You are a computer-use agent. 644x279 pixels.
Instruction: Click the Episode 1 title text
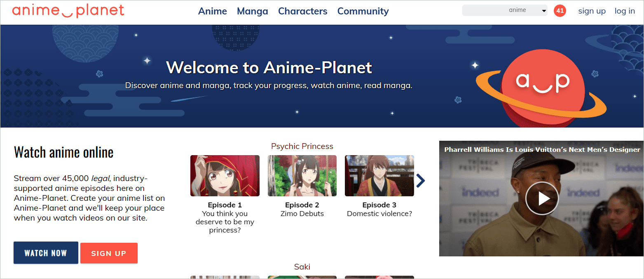pyautogui.click(x=225, y=205)
